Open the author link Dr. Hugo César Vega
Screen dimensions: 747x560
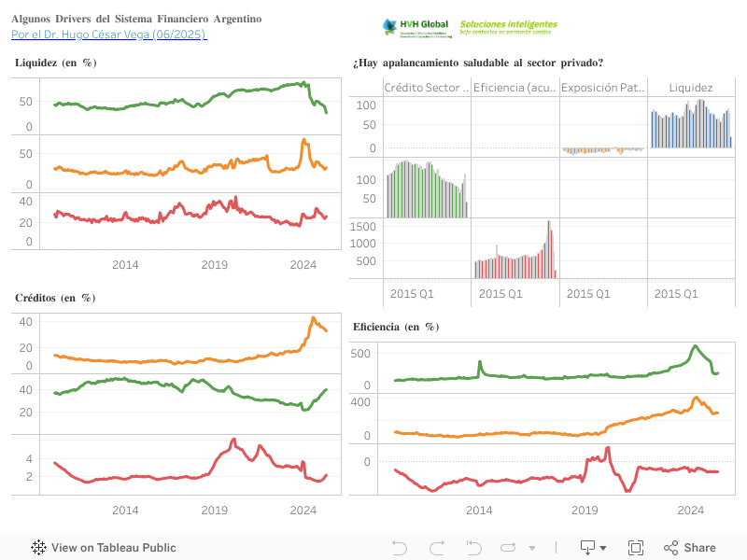tap(109, 35)
